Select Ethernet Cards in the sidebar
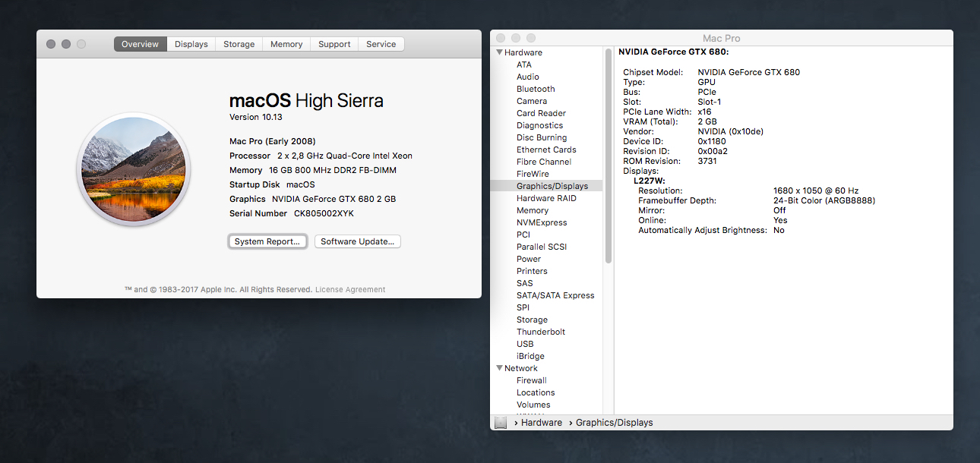Screen dimensions: 980x463 click(x=546, y=150)
